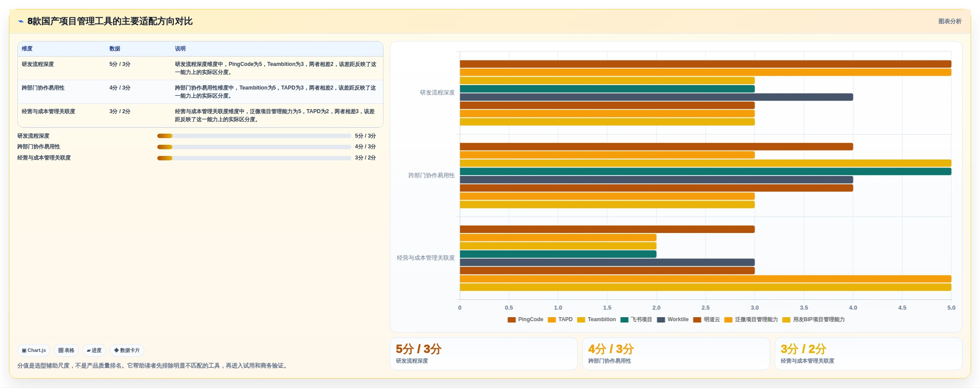Click the 经营与成本管理关联度 chart axis label
Image resolution: width=980 pixels, height=388 pixels.
pos(426,258)
